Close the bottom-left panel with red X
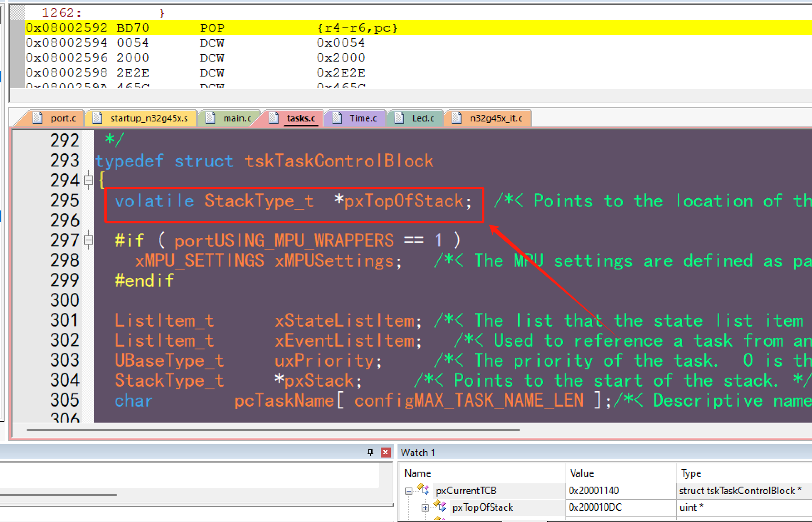This screenshot has width=812, height=522. 386,453
